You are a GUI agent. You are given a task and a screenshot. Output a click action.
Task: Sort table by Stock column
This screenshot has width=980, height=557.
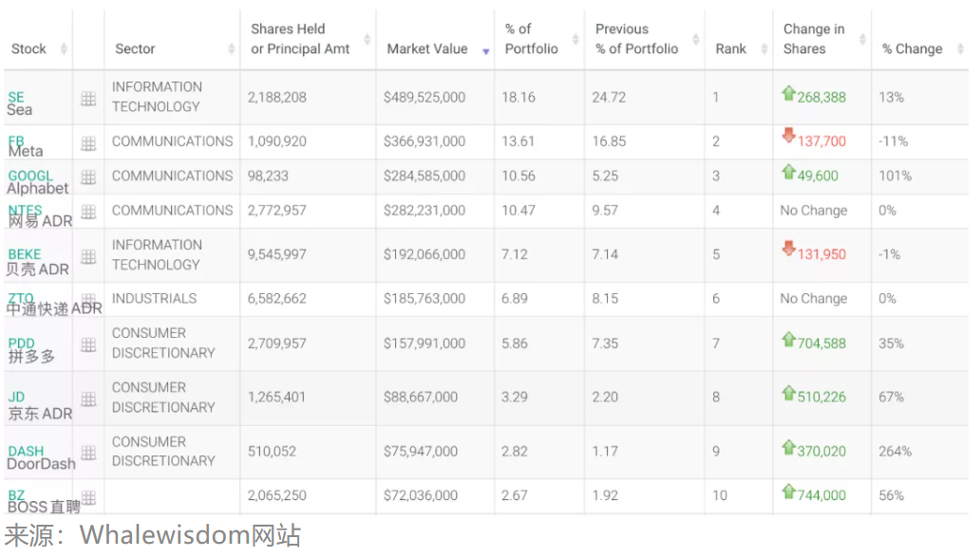(x=28, y=48)
